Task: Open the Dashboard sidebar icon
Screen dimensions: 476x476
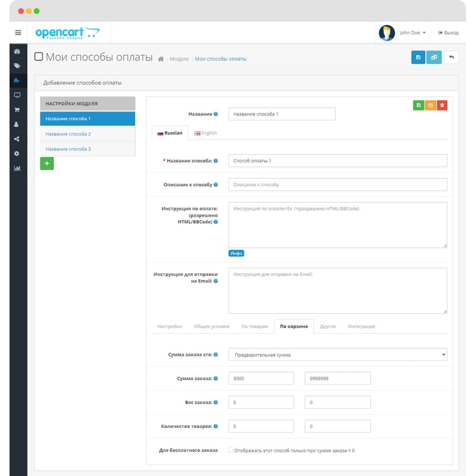Action: [17, 51]
